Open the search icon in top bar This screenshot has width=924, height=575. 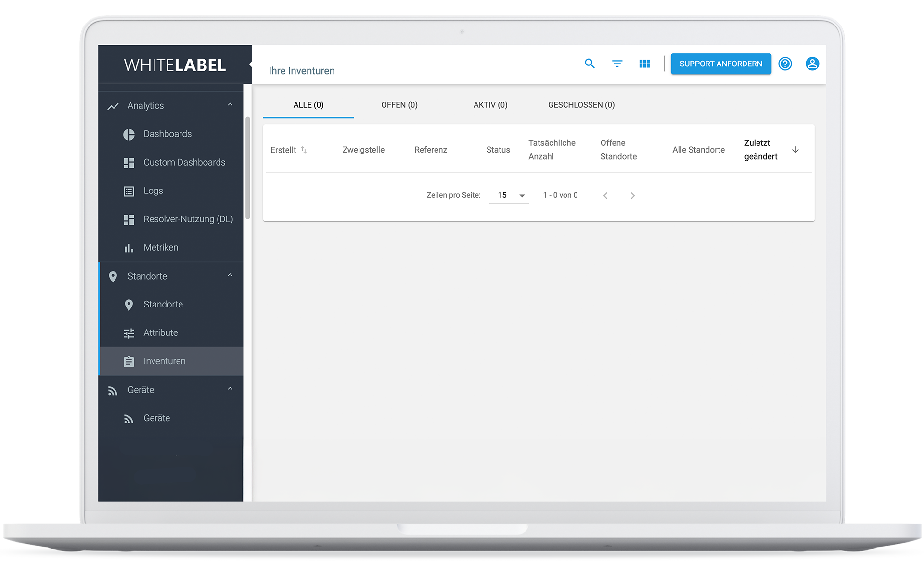590,64
